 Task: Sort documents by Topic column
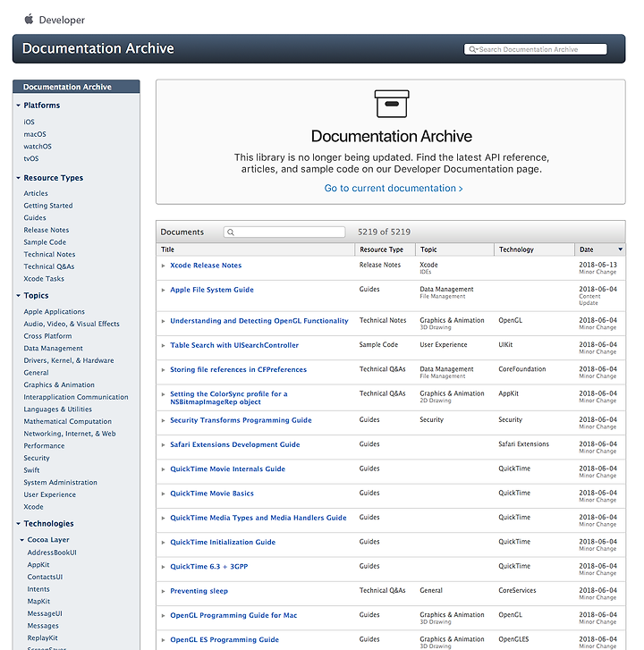[x=455, y=249]
